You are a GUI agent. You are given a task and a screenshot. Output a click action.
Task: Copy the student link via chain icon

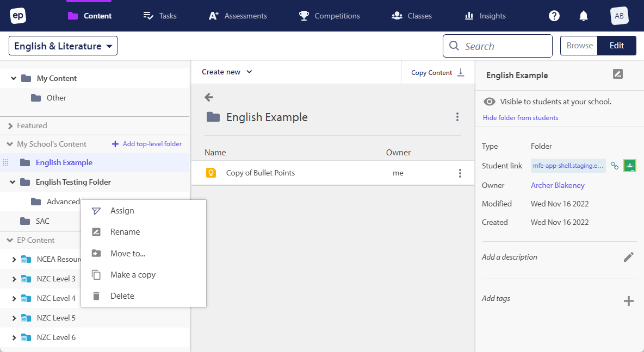[615, 166]
